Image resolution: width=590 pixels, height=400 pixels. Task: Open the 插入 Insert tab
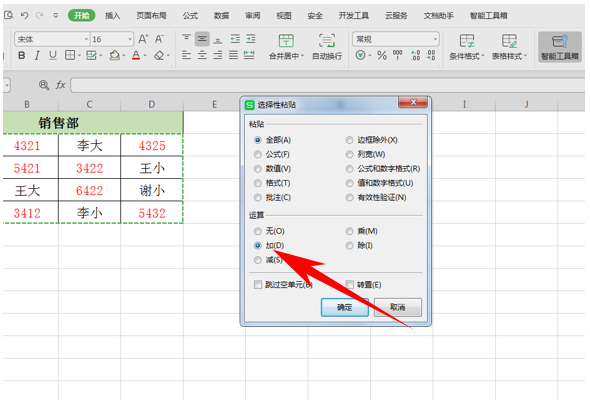click(x=112, y=15)
